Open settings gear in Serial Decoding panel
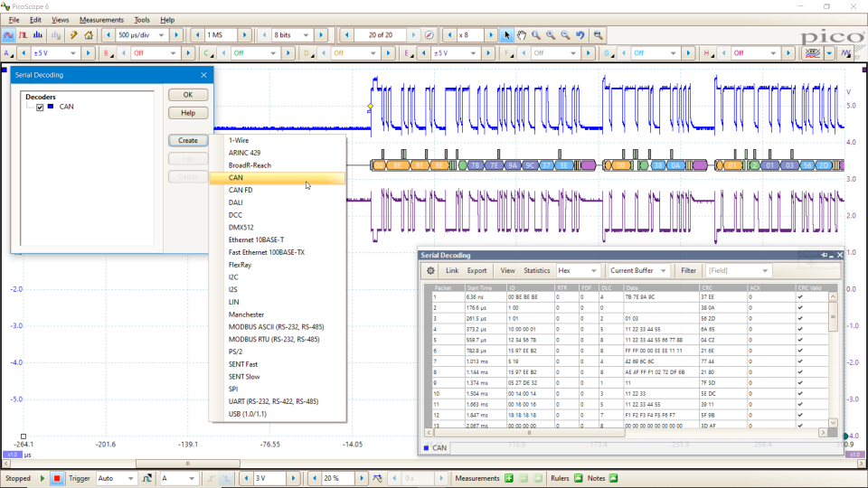Screen dimensions: 868x488 point(430,270)
